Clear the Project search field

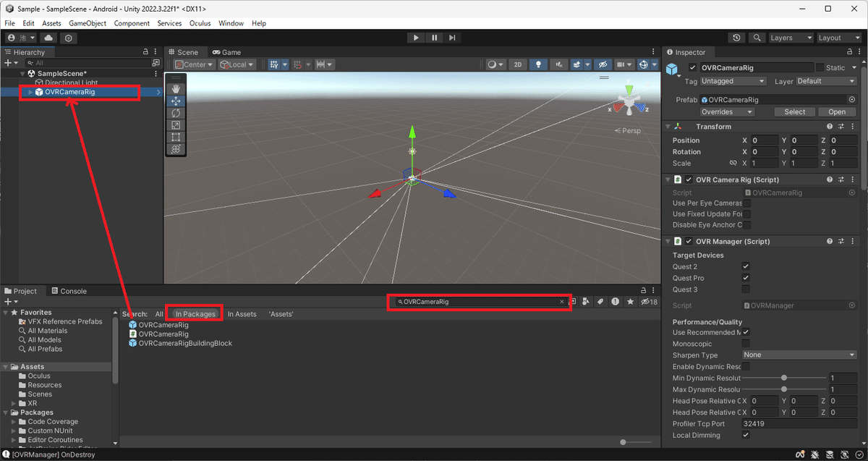pyautogui.click(x=562, y=302)
